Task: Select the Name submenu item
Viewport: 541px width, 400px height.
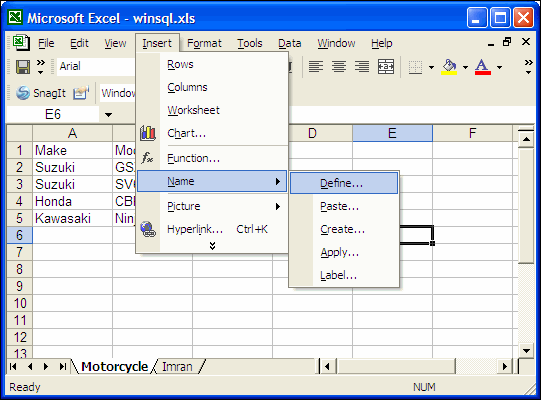Action: click(x=212, y=181)
